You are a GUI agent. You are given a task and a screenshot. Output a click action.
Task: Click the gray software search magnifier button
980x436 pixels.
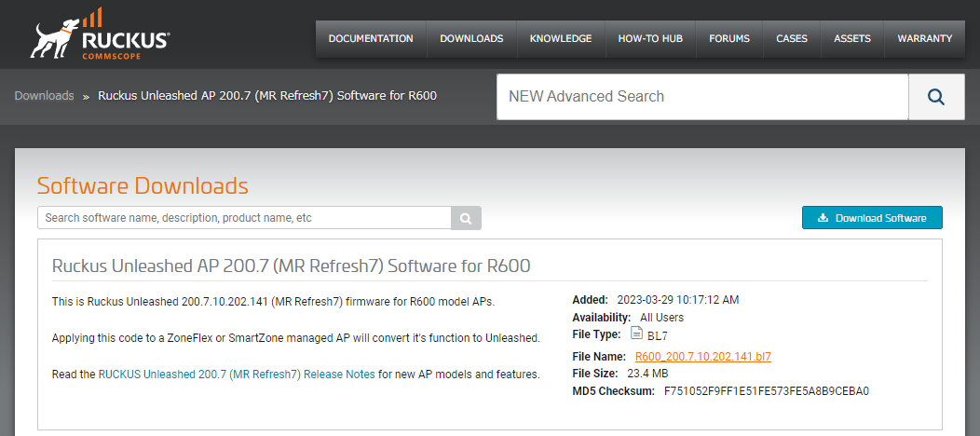click(x=466, y=218)
